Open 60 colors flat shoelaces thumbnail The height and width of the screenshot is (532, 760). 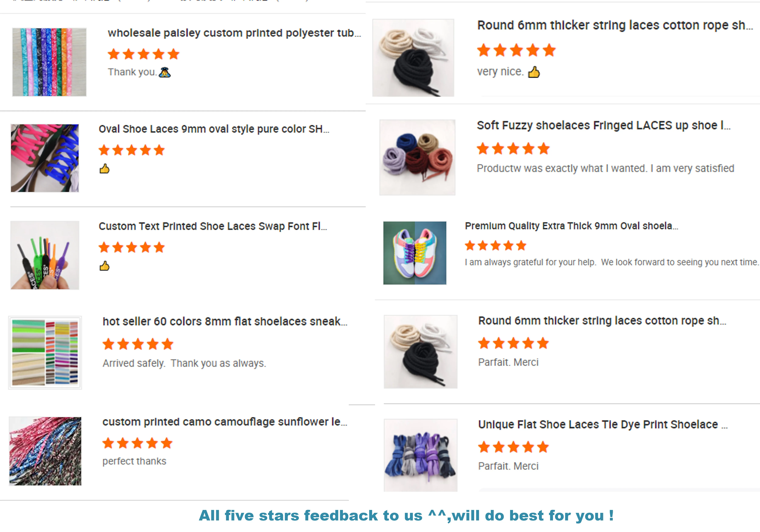[45, 353]
